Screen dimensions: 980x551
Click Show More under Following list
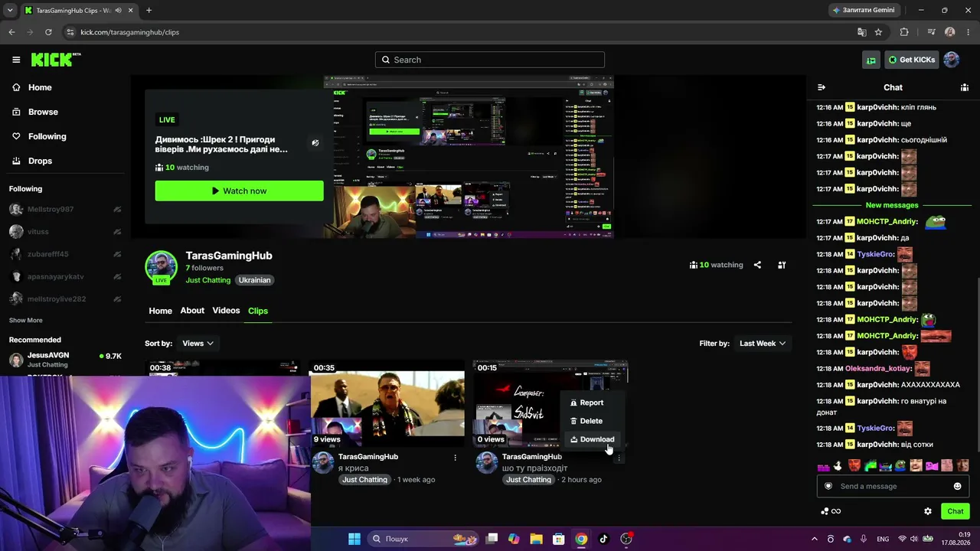click(26, 320)
